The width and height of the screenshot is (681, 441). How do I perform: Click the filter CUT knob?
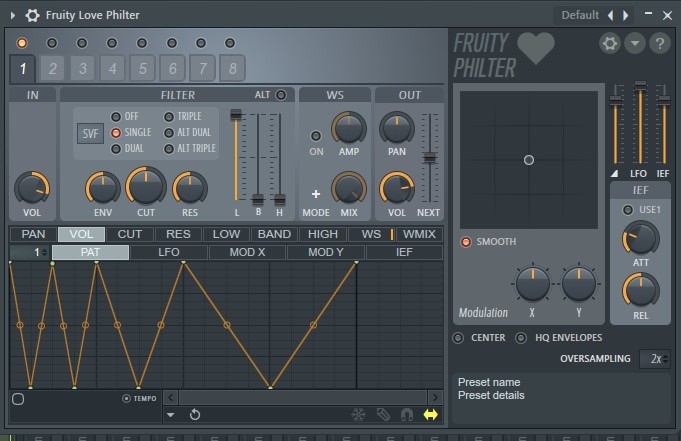146,186
